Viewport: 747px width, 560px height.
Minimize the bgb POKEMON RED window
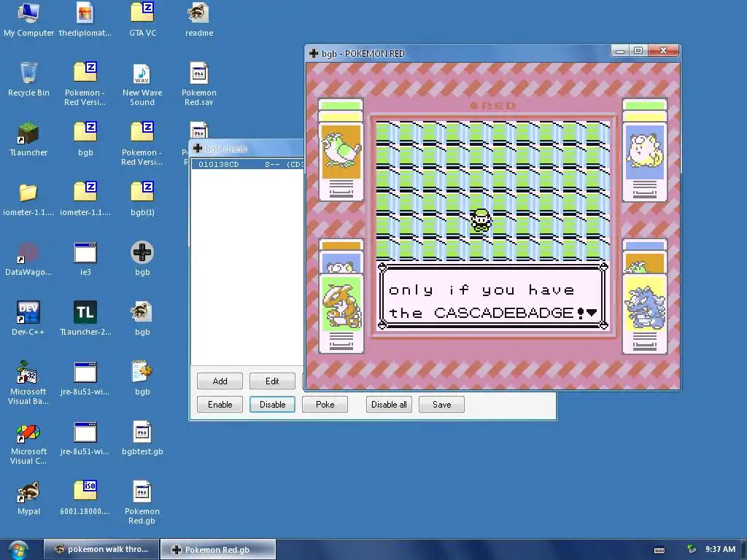pos(620,50)
